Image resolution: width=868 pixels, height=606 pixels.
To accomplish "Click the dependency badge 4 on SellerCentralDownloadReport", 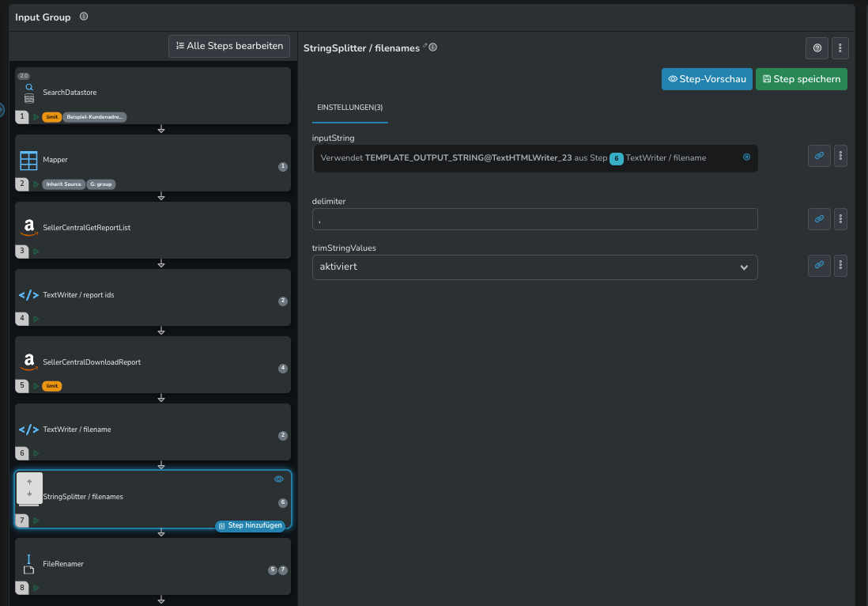I will [x=283, y=368].
